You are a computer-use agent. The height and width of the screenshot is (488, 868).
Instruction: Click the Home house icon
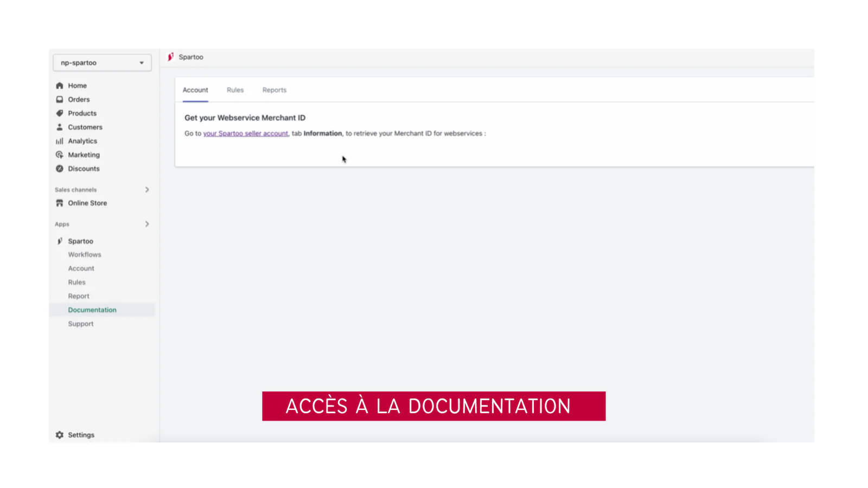tap(60, 86)
